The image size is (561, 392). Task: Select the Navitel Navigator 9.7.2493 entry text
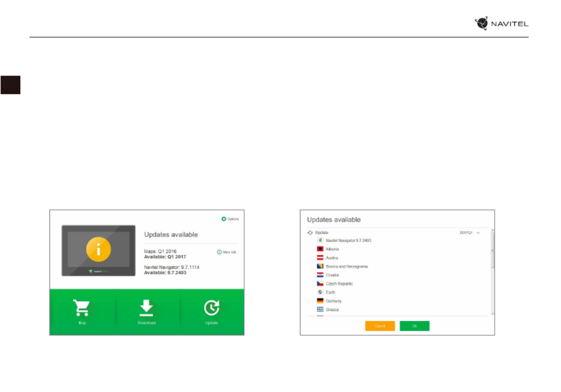348,240
